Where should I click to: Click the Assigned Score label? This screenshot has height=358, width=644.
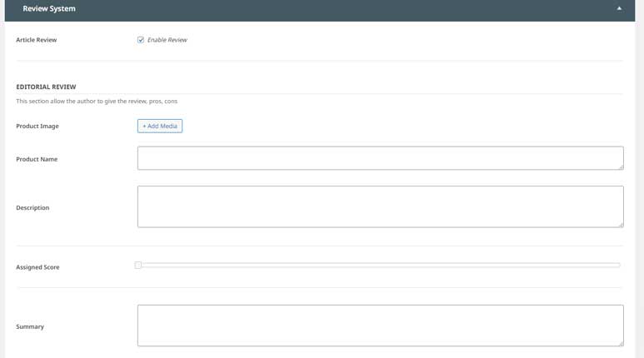point(37,267)
